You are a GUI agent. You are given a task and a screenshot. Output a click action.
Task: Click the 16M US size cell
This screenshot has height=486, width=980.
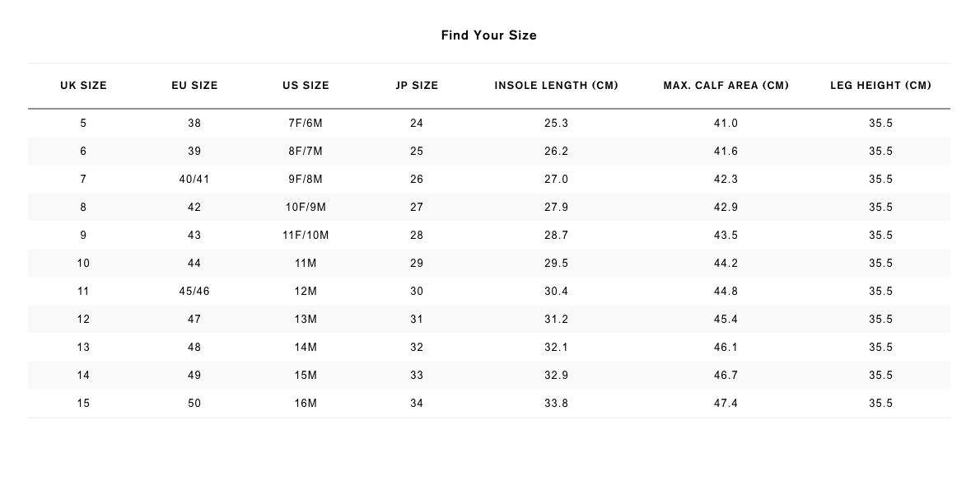pos(306,404)
